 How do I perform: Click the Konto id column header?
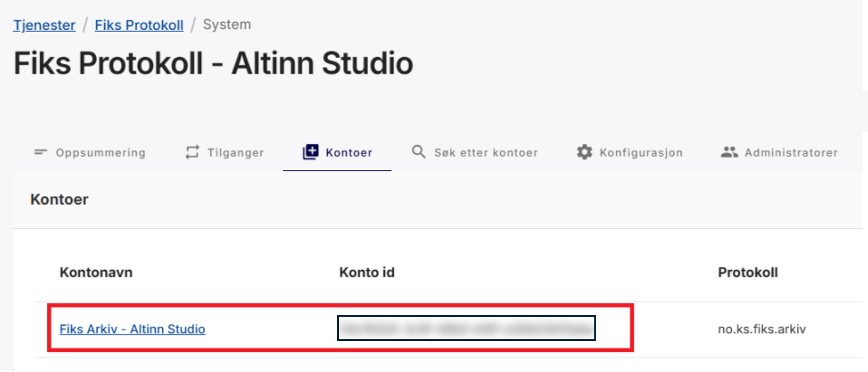(x=367, y=272)
